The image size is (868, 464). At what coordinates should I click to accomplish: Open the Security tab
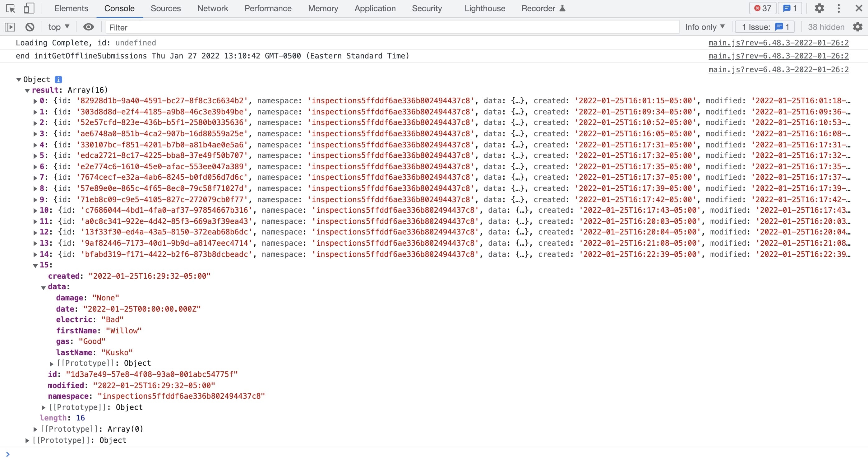coord(427,8)
